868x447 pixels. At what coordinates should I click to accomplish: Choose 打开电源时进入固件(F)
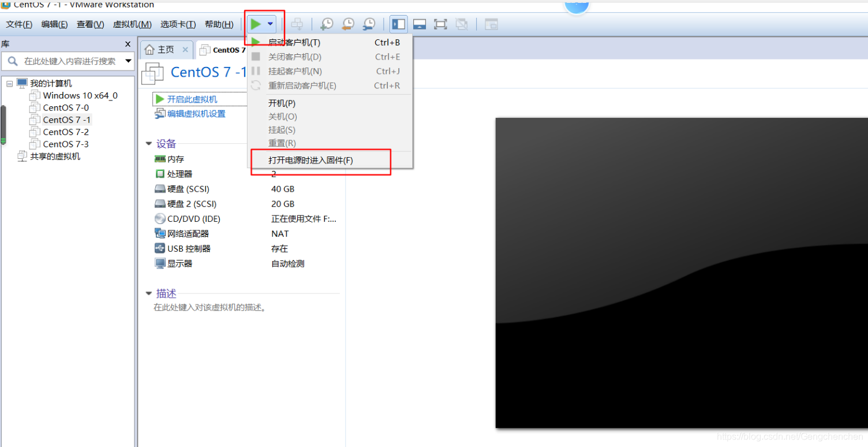coord(330,160)
